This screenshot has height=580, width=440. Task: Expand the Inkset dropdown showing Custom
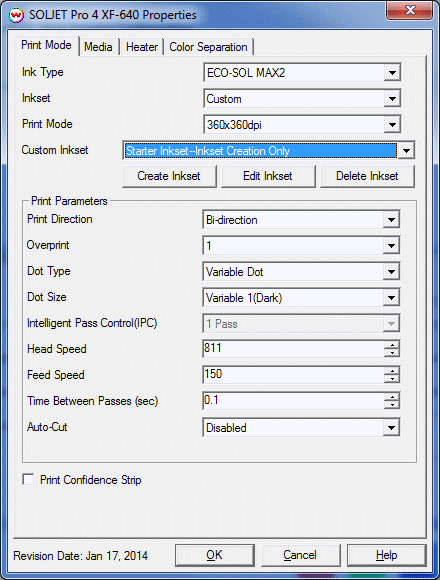click(392, 98)
